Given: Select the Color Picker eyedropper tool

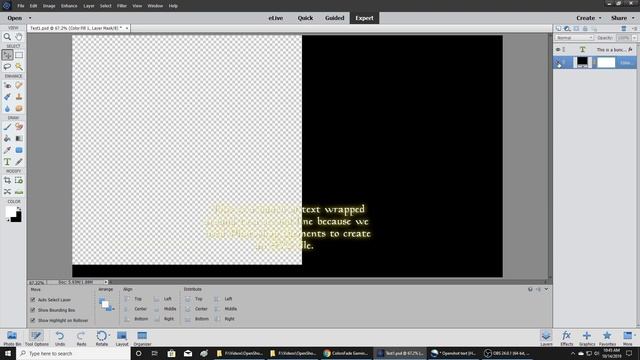Looking at the screenshot, I should click(x=7, y=150).
